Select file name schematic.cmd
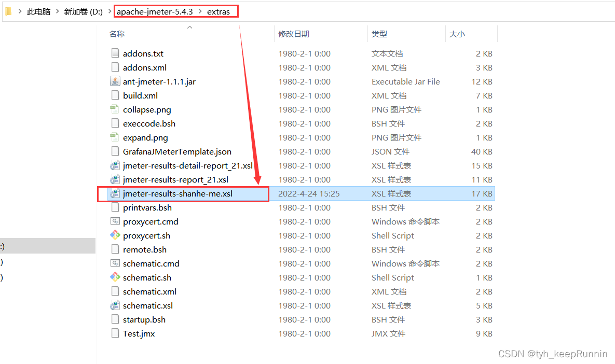This screenshot has height=364, width=615. (151, 264)
